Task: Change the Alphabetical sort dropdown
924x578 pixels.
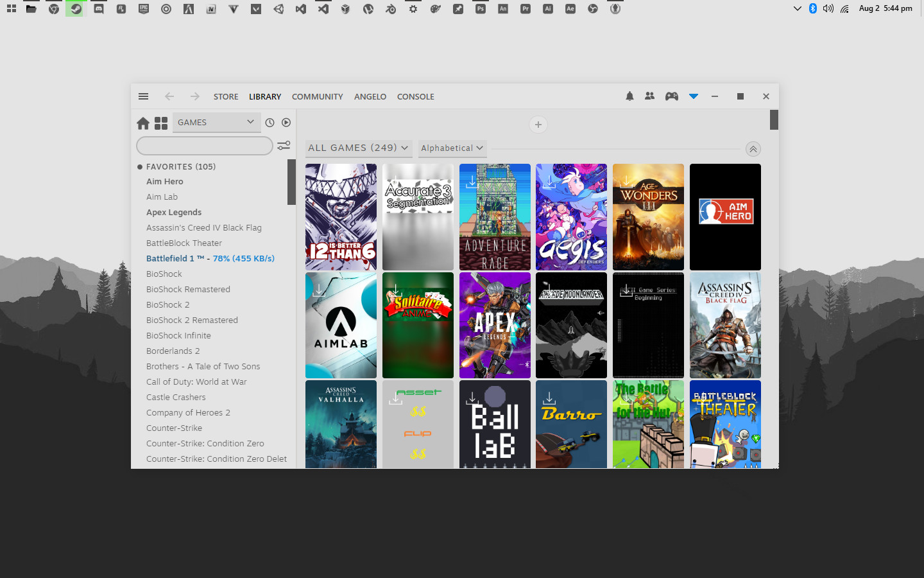Action: pyautogui.click(x=452, y=148)
